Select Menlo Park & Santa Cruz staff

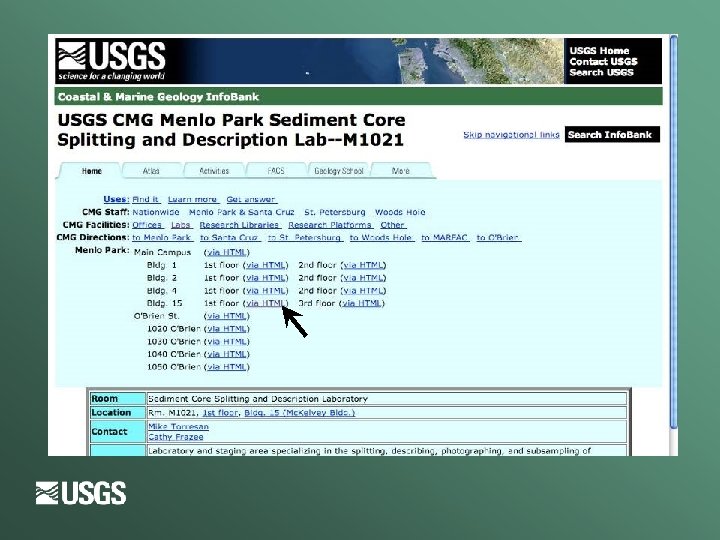242,212
